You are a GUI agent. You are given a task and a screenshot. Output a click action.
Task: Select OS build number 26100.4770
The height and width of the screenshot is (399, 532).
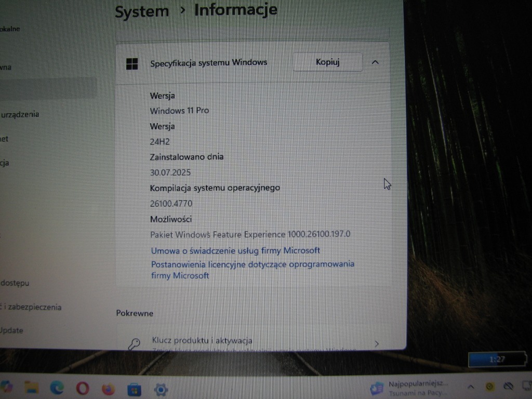(171, 204)
